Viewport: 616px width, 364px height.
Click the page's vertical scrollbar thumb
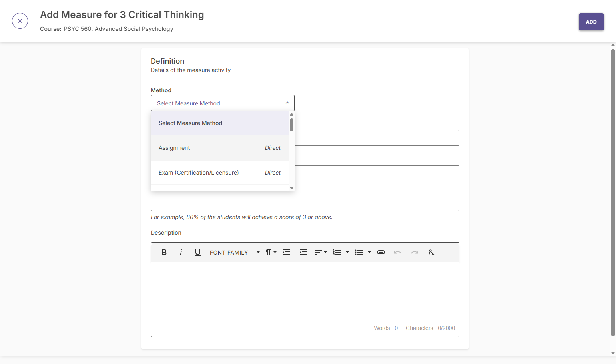point(613,193)
